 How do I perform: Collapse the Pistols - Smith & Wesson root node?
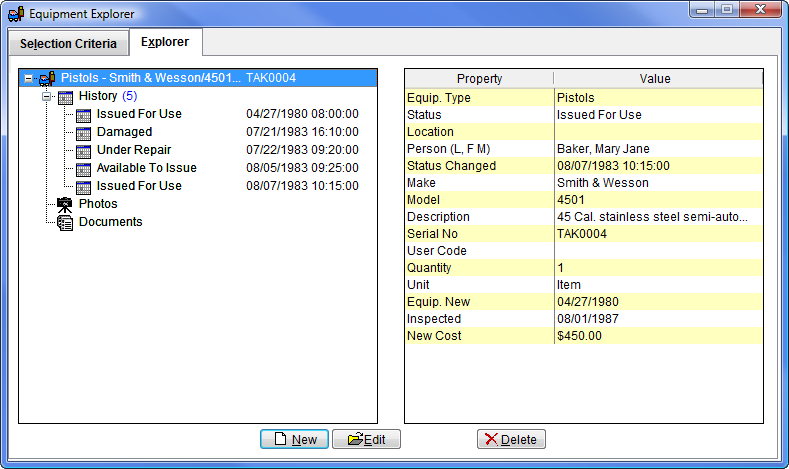[x=28, y=79]
